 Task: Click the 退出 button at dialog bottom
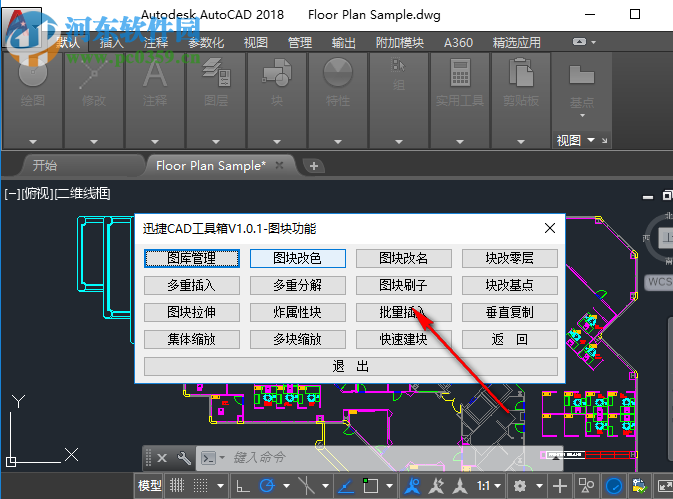(x=351, y=366)
